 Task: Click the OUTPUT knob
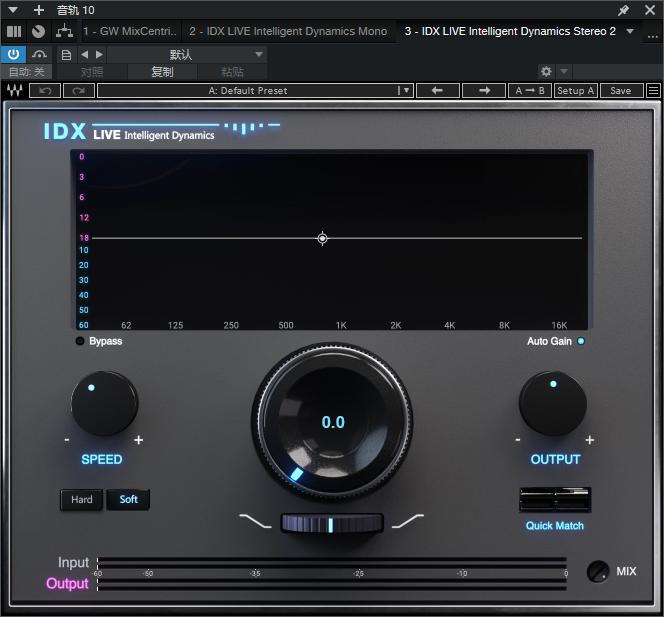point(553,404)
